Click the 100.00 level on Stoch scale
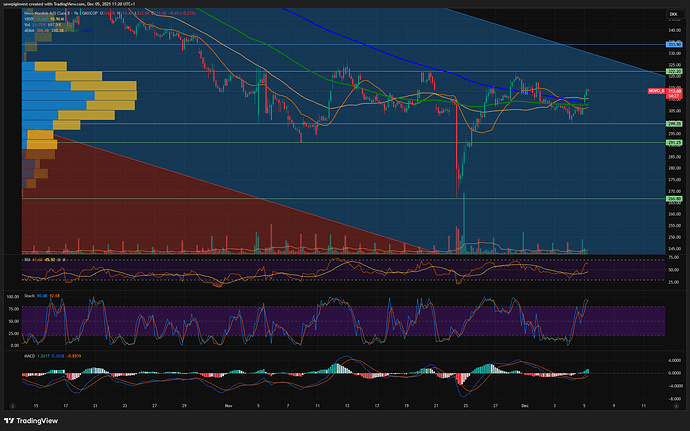The height and width of the screenshot is (431, 690). pos(13,296)
